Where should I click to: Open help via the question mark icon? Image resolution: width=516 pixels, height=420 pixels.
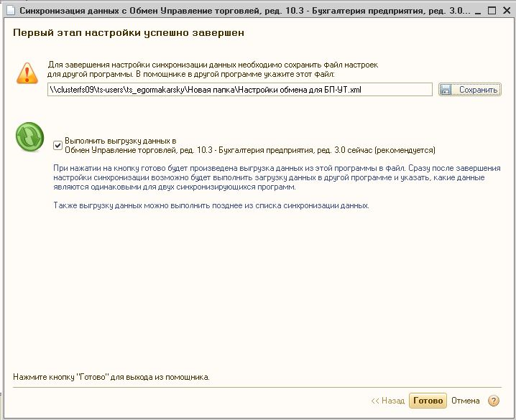click(x=494, y=401)
